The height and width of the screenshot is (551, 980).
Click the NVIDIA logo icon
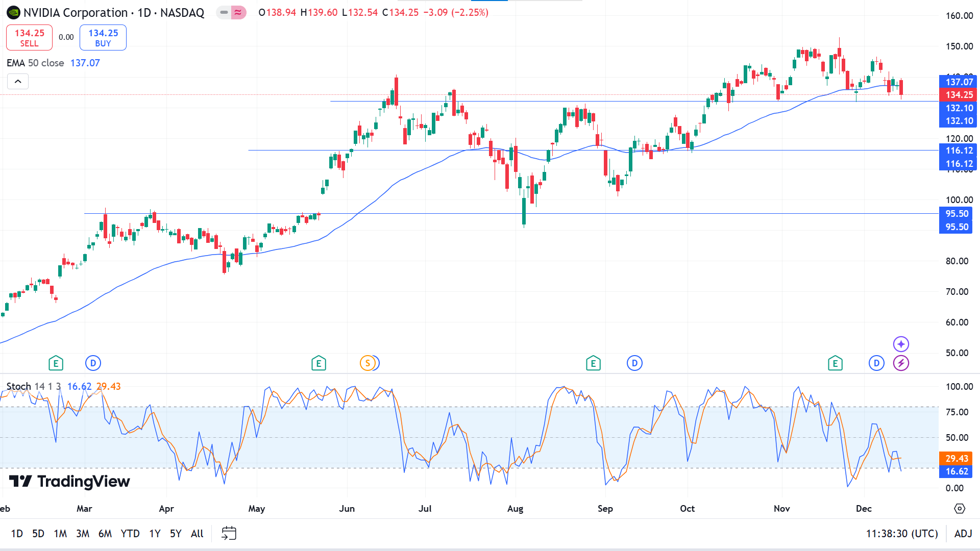(x=13, y=13)
